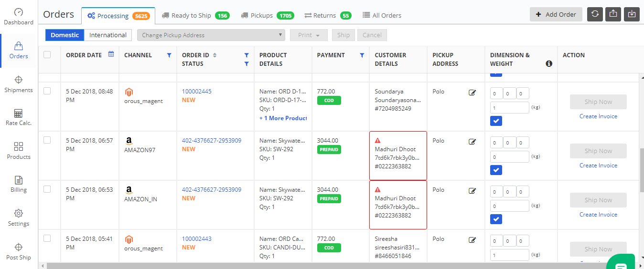Click the vertical scrollbar thumb
The width and height of the screenshot is (644, 269).
pos(641,170)
